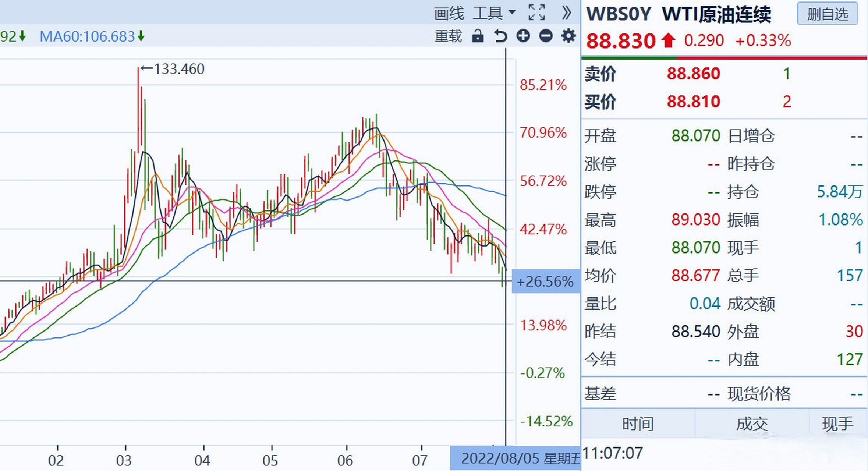Click the undo arrow icon
This screenshot has width=868, height=471.
click(x=500, y=36)
